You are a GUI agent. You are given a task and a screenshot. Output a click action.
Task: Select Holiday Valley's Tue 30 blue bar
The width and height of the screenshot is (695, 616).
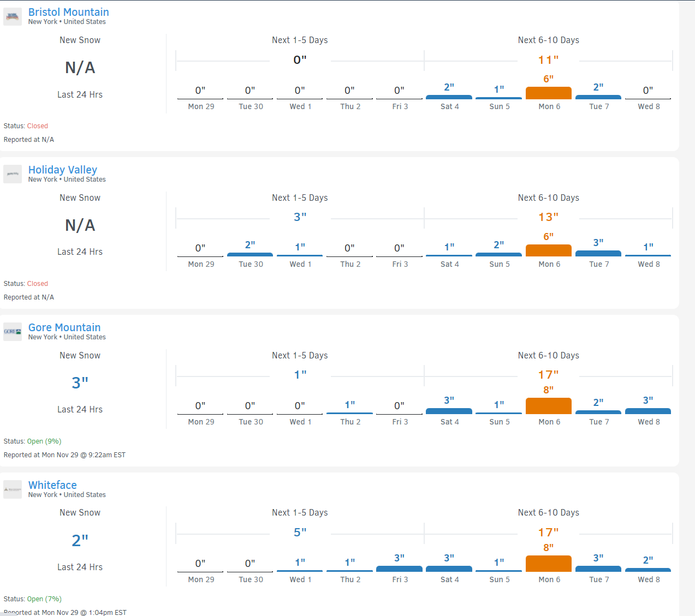(250, 254)
